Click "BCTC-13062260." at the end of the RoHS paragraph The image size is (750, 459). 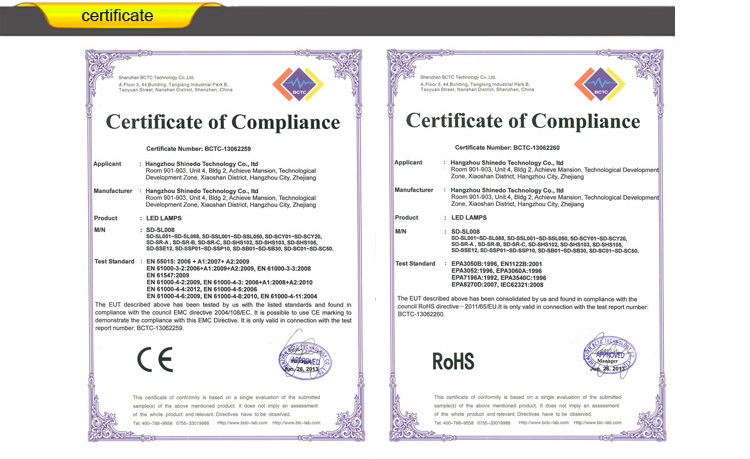tap(421, 315)
